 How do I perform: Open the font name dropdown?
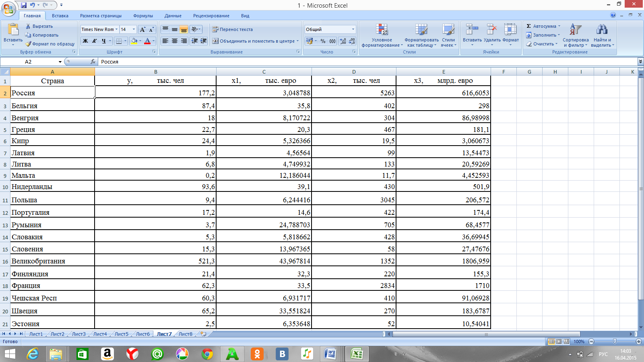point(117,29)
